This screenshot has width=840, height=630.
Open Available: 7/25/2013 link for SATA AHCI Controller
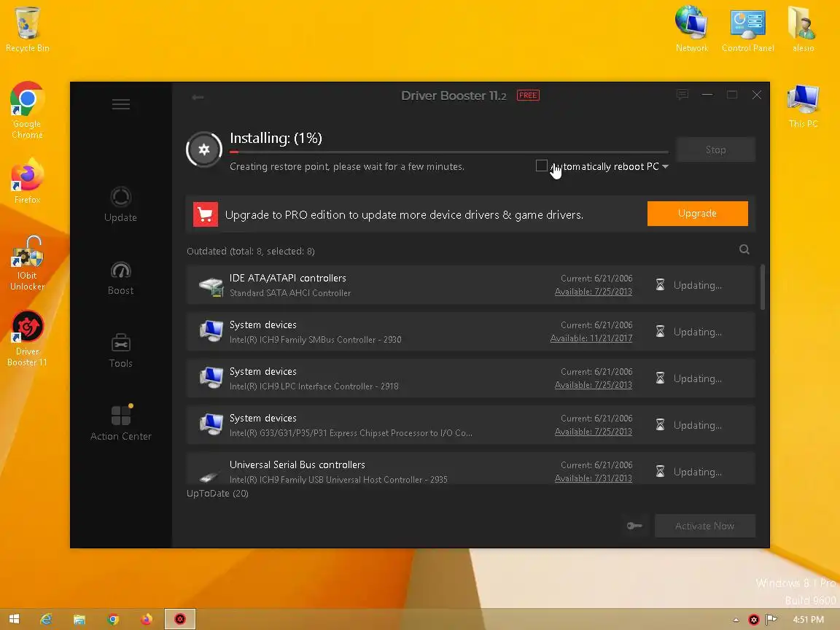pos(593,292)
